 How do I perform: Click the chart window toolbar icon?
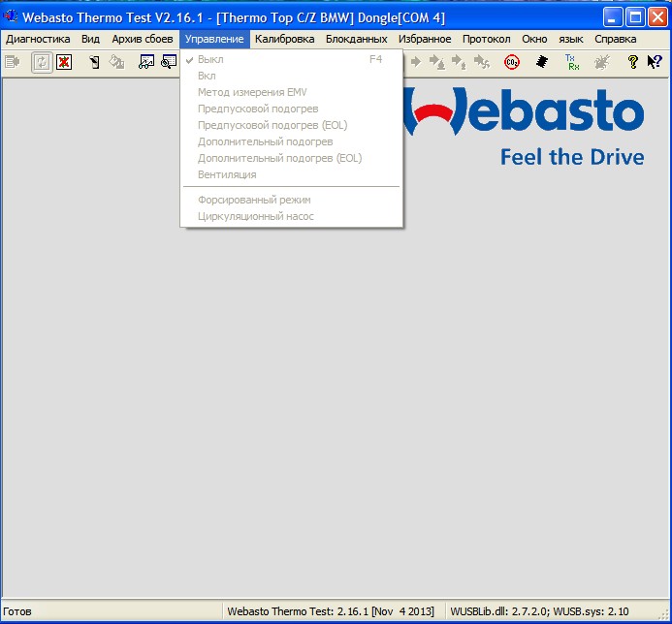coord(146,63)
